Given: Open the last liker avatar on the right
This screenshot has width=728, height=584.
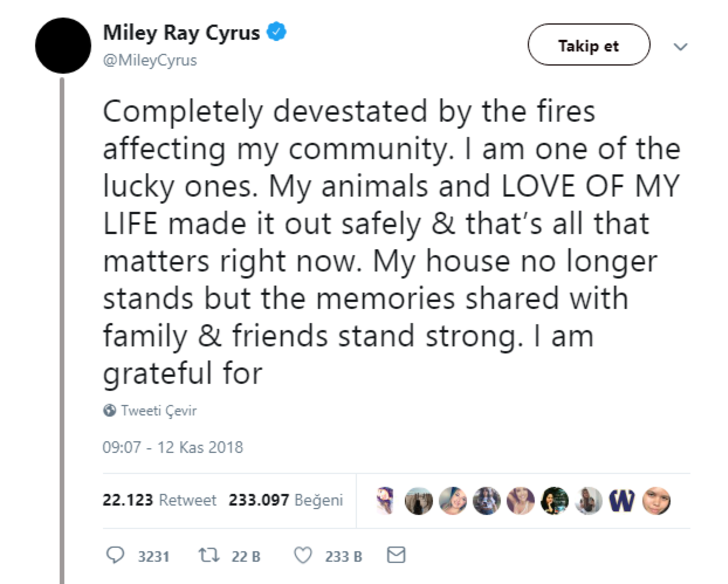Looking at the screenshot, I should pos(656,500).
